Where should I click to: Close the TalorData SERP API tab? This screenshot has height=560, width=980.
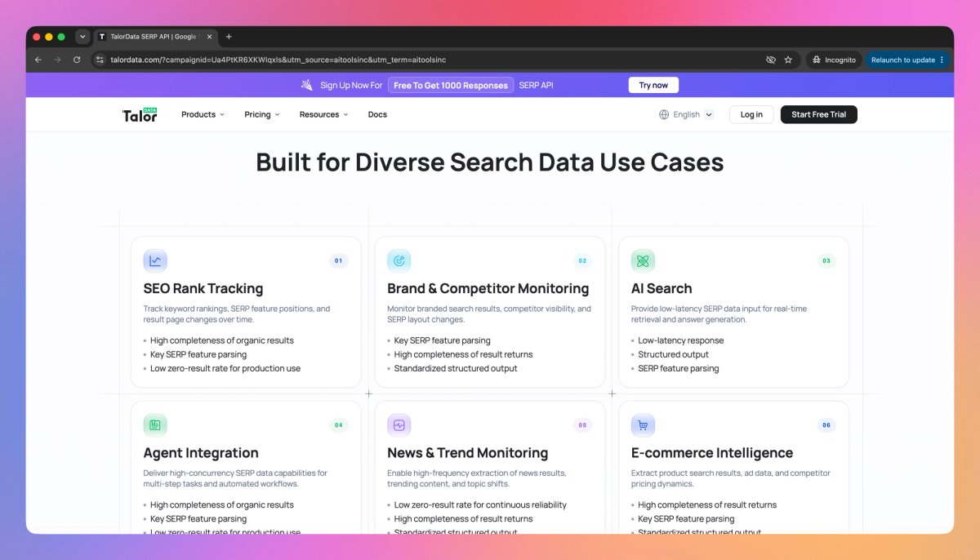[210, 37]
